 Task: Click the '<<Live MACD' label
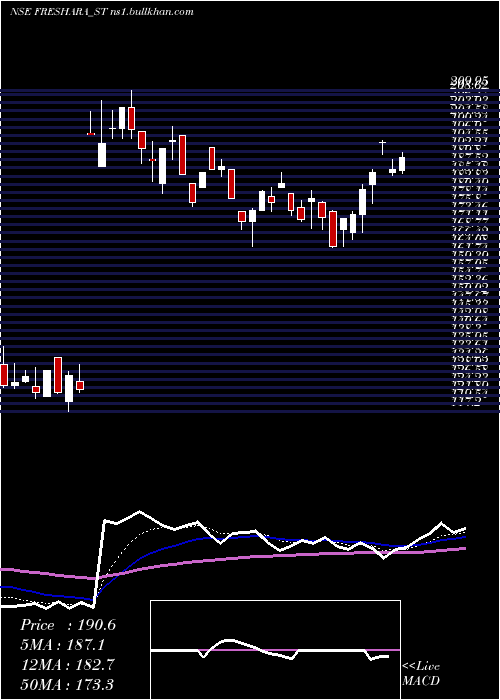pos(421,673)
